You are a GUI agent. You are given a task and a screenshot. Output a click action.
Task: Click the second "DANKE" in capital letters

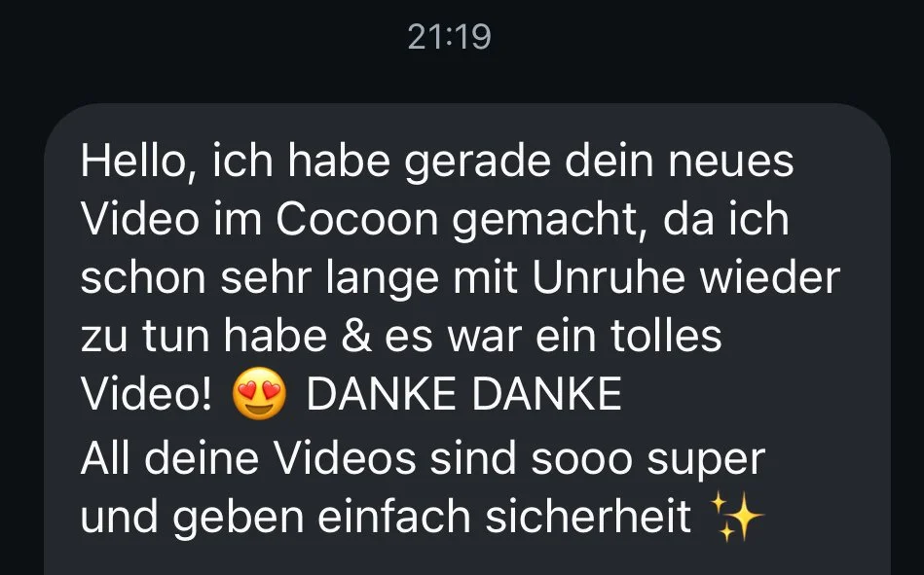(547, 393)
